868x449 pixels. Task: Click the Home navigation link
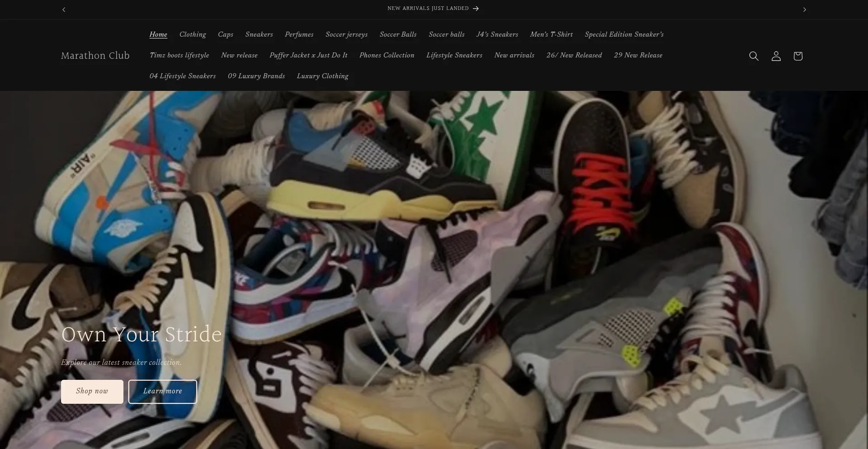click(x=158, y=34)
